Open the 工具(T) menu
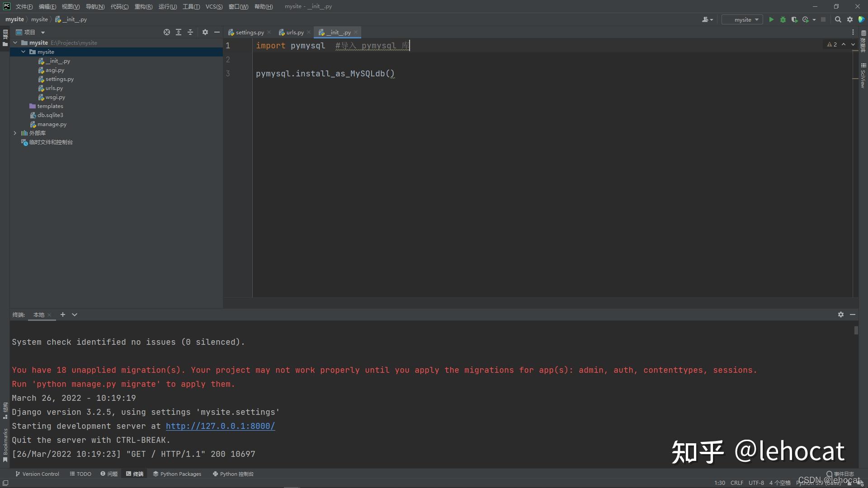 [x=191, y=6]
